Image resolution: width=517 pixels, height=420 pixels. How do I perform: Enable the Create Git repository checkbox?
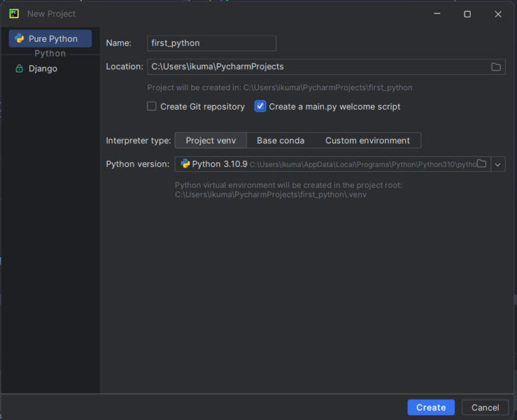[152, 106]
